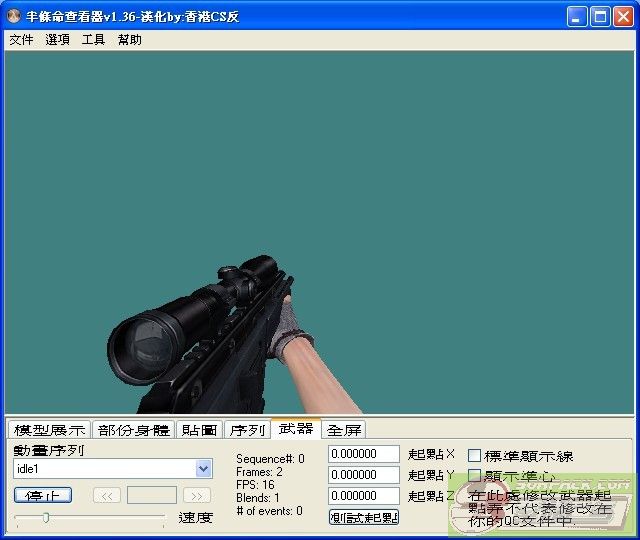The height and width of the screenshot is (540, 640).
Task: Adjust the 速度 speed slider
Action: pos(46,517)
